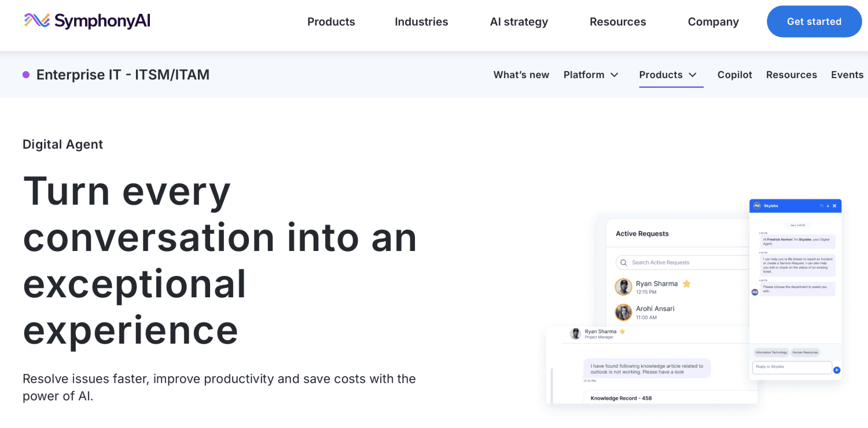Click the star next to Ryan Sharma
868x428 pixels.
click(687, 284)
